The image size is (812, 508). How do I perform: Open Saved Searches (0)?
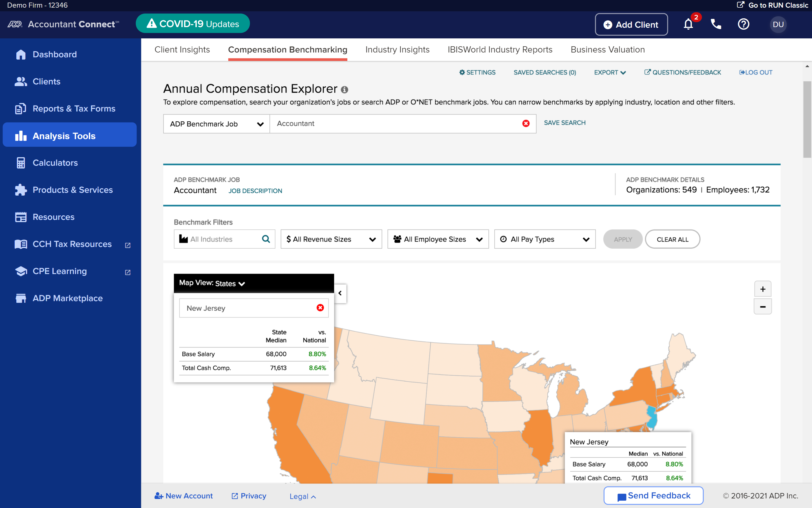point(545,73)
